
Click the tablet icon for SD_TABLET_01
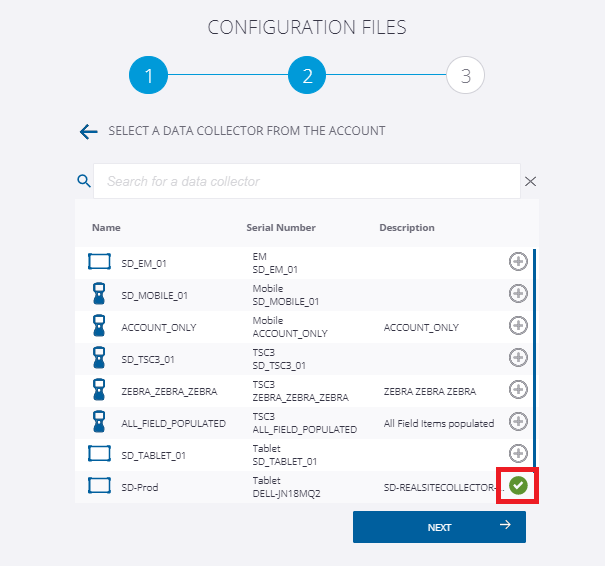(99, 453)
